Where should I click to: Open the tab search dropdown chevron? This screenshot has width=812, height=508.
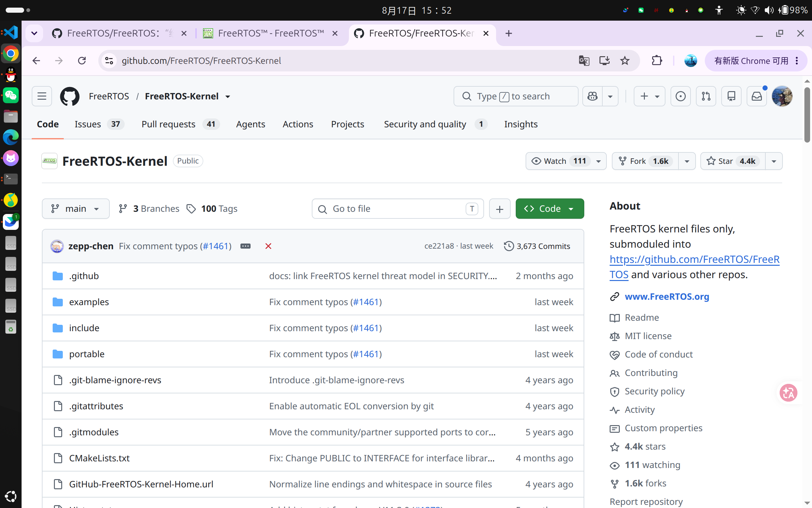pos(34,33)
